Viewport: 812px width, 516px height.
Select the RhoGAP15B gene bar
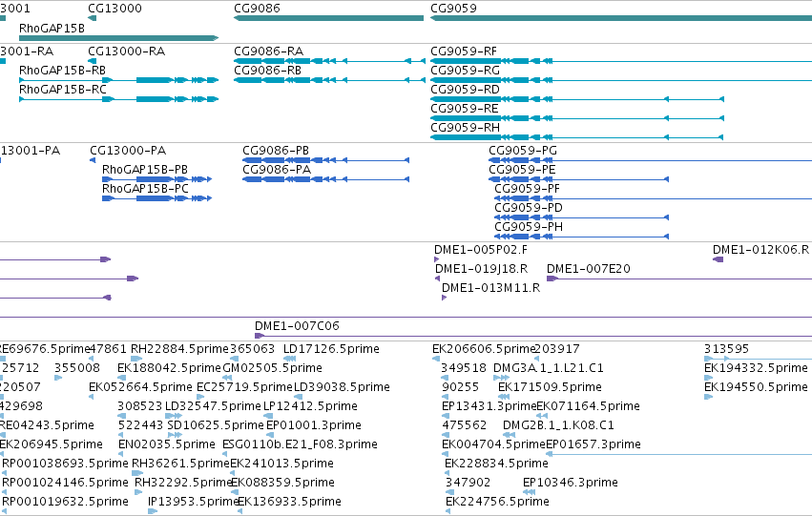click(118, 38)
